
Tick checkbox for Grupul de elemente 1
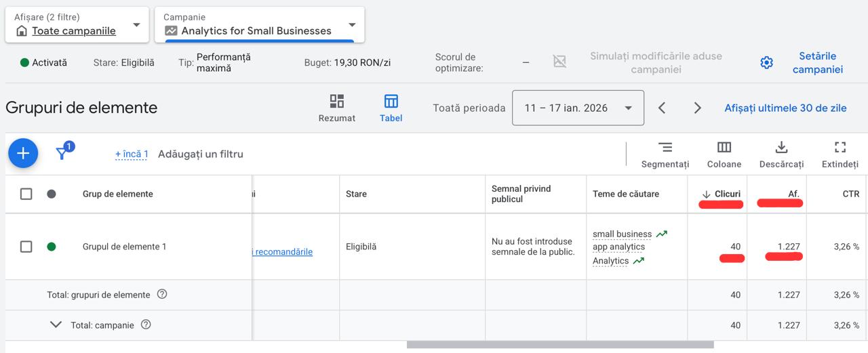pos(26,247)
